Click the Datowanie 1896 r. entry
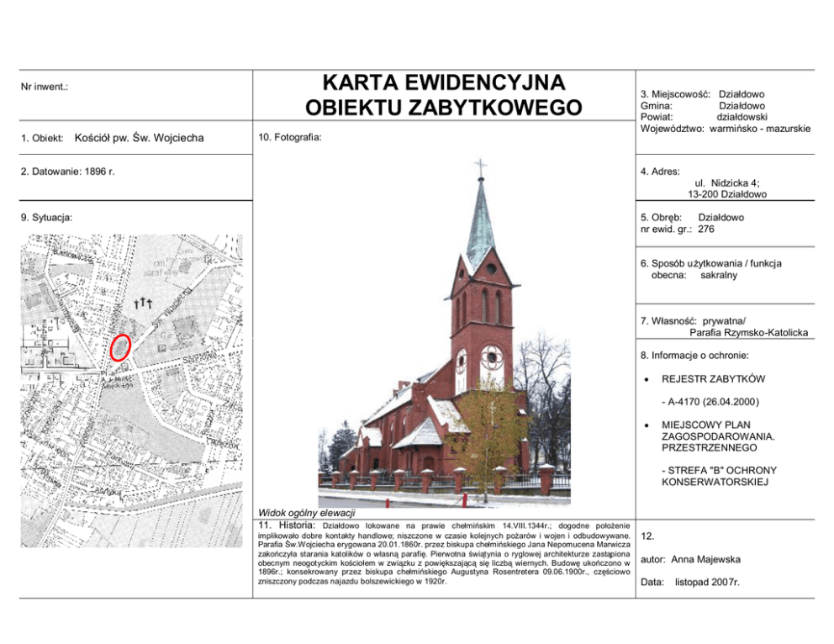 [67, 172]
